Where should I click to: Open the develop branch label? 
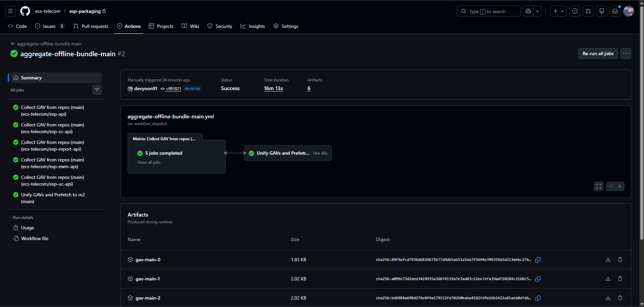[x=192, y=89]
